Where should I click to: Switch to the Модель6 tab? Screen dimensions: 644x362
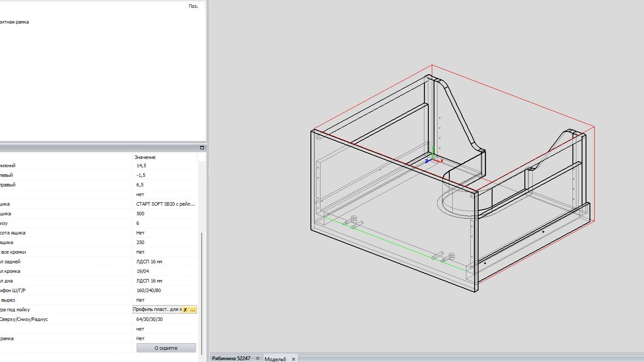click(x=275, y=359)
